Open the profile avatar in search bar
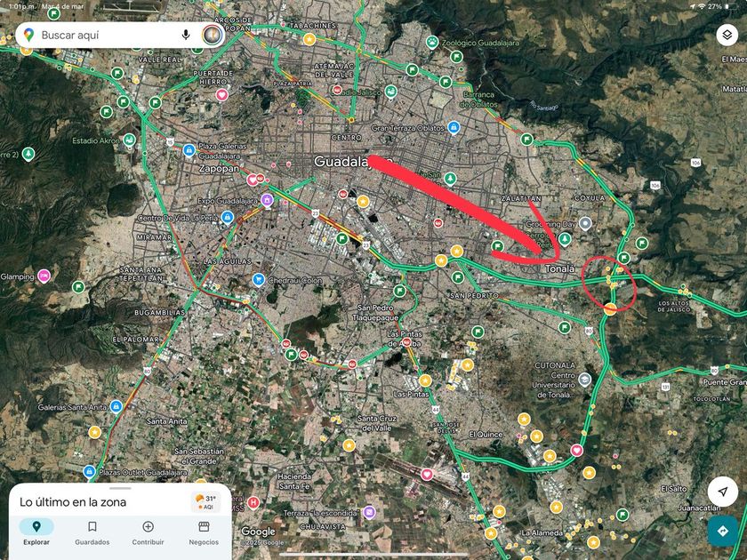The height and width of the screenshot is (560, 747). click(x=212, y=35)
